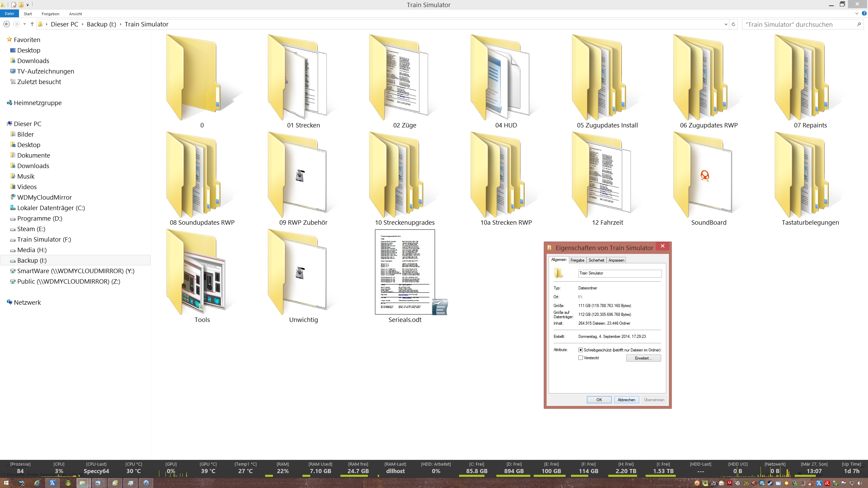Click the ribbon help question mark
Image resolution: width=868 pixels, height=488 pixels.
[x=864, y=14]
